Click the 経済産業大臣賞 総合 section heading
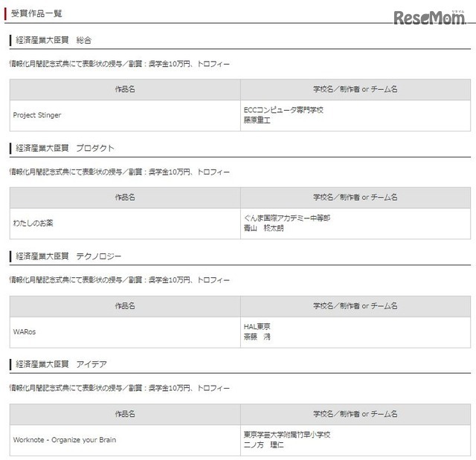 tap(54, 40)
